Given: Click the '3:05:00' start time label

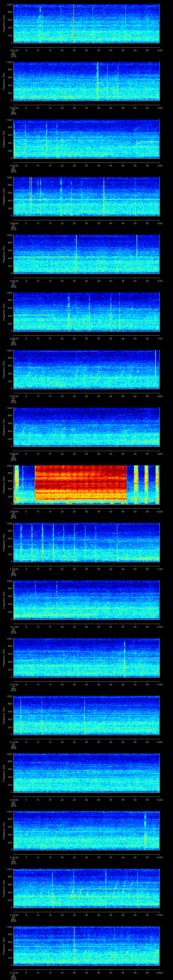Looking at the screenshot, I should point(14,280).
